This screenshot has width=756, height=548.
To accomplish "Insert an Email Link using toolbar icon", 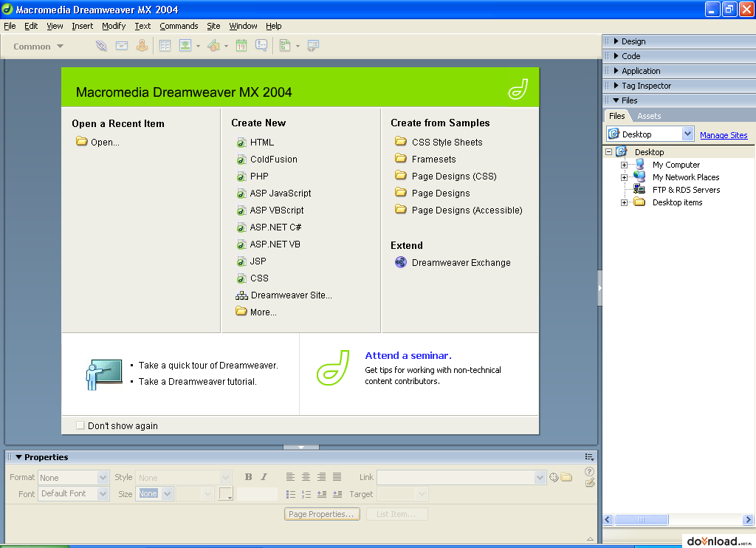I will (122, 46).
